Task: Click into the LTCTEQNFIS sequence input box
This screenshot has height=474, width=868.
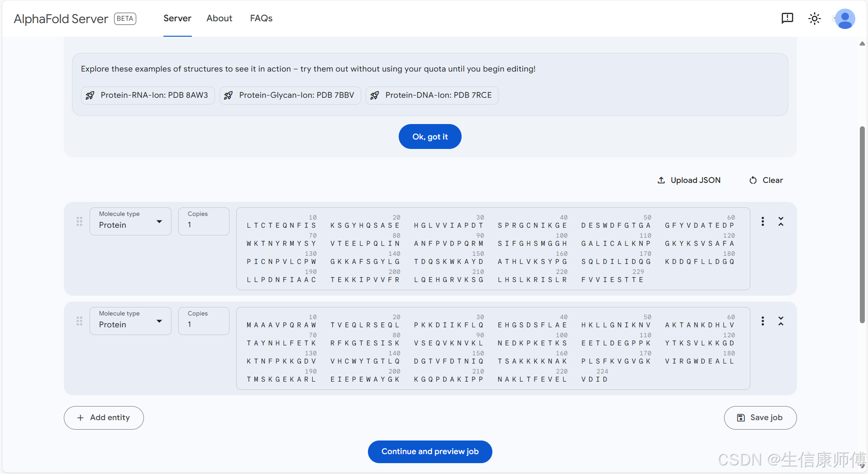Action: tap(493, 249)
